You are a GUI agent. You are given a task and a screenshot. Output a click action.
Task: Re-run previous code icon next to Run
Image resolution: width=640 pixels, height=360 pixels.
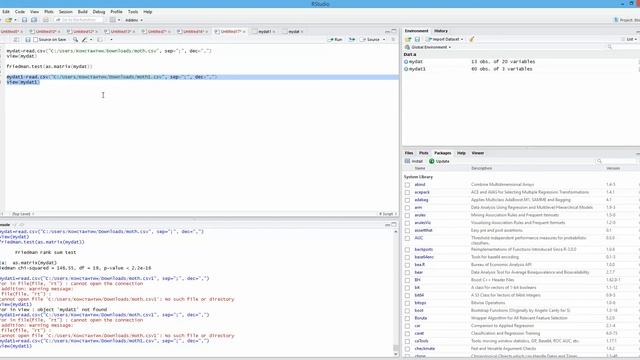click(x=351, y=40)
